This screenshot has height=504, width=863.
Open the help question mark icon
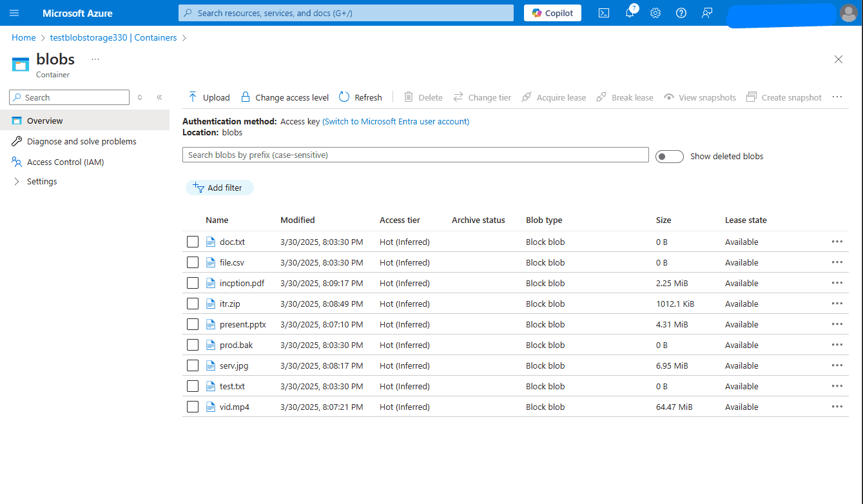(681, 13)
